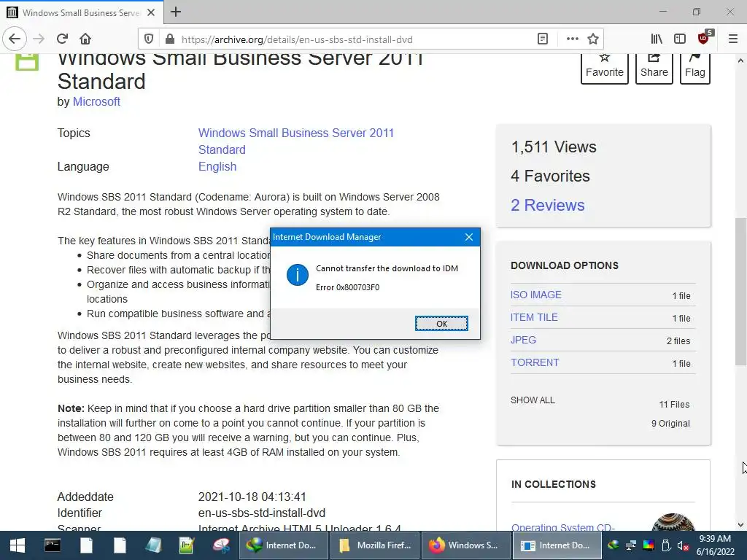Click identifier value en-us-sbs-std-install-dvd
This screenshot has height=560, width=747.
click(x=262, y=513)
